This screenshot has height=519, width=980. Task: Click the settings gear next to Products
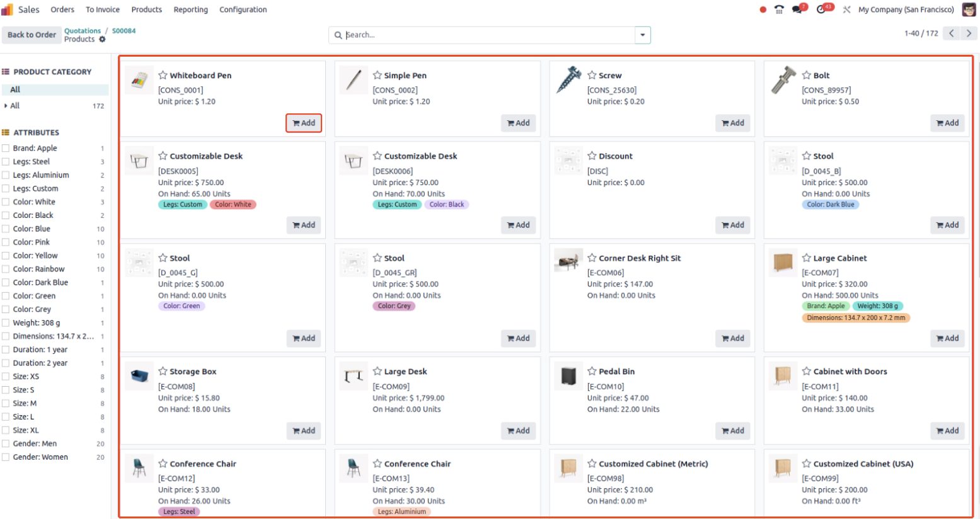102,39
